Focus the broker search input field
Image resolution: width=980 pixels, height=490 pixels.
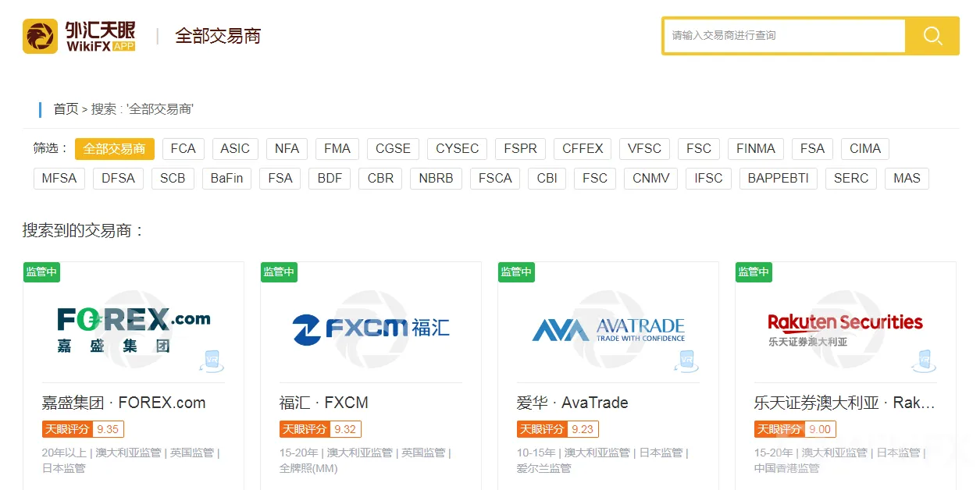tap(785, 36)
